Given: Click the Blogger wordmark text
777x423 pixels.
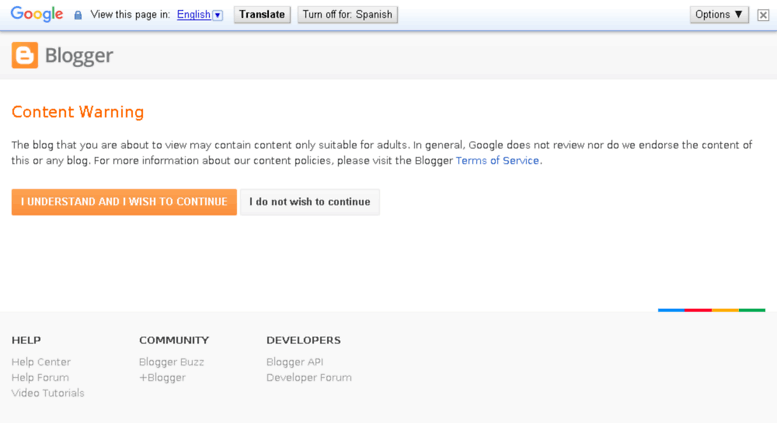Looking at the screenshot, I should pos(79,55).
